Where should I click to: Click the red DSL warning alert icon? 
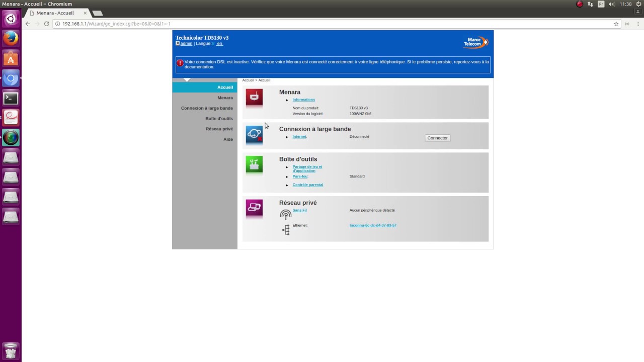pos(180,63)
